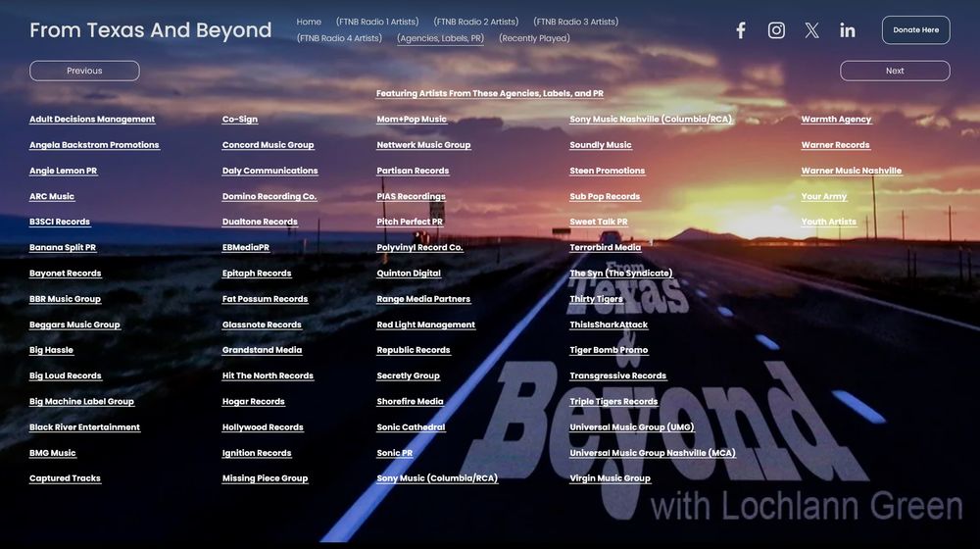Open the Terrorbird Media link
The width and height of the screenshot is (980, 549).
605,247
